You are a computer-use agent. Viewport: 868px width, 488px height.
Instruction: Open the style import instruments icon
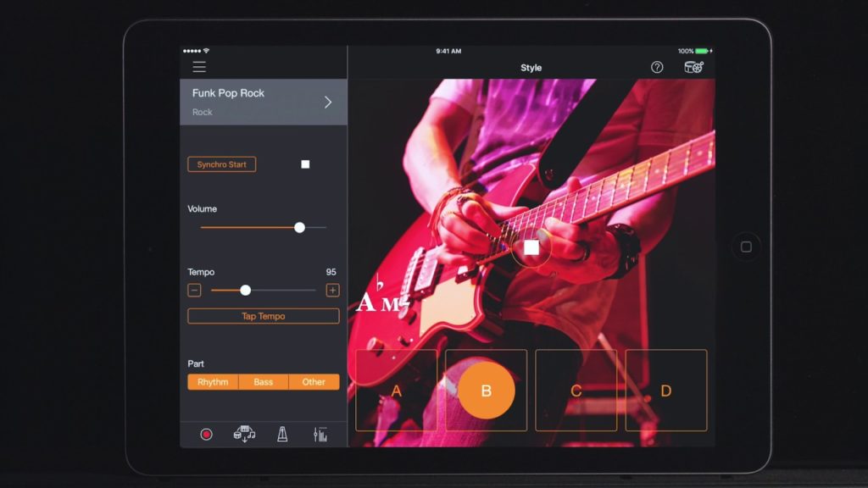(244, 434)
